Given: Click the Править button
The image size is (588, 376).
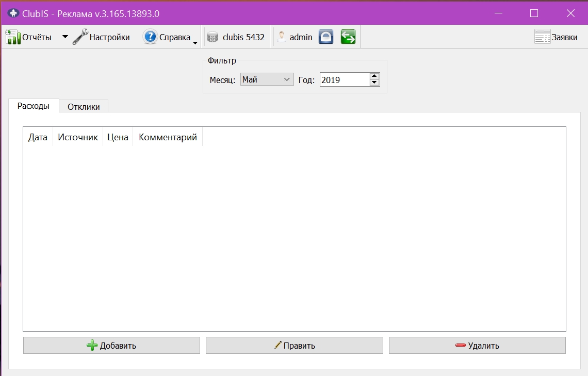Looking at the screenshot, I should tap(295, 345).
